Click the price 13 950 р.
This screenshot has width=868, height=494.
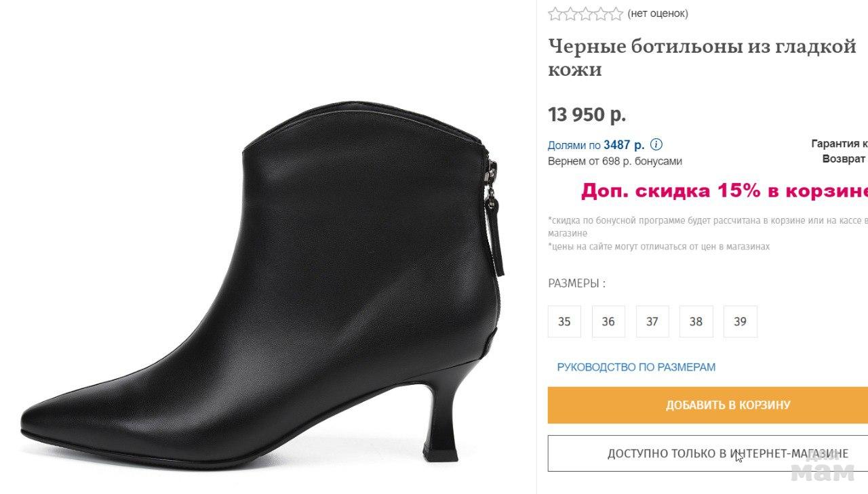click(587, 115)
